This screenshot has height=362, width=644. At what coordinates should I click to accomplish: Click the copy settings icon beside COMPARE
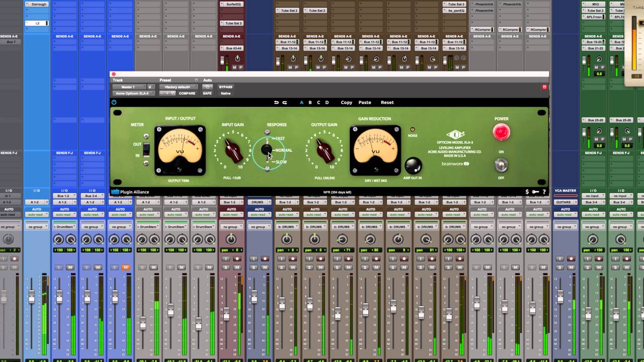[x=173, y=93]
